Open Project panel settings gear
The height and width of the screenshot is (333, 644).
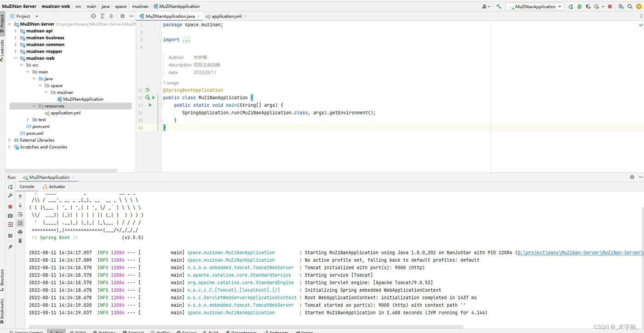click(x=122, y=16)
